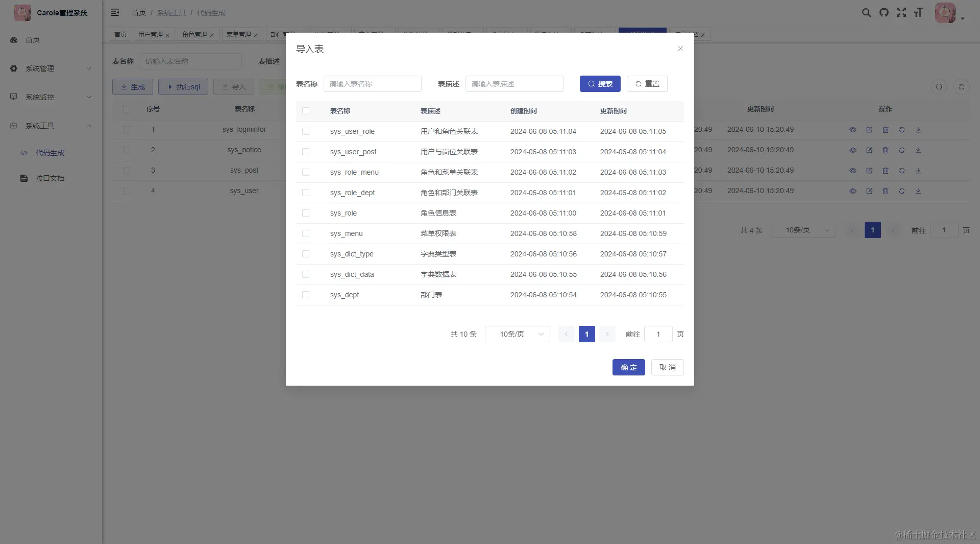Click the 执行sql button
Screen dimensions: 980x544
click(183, 87)
